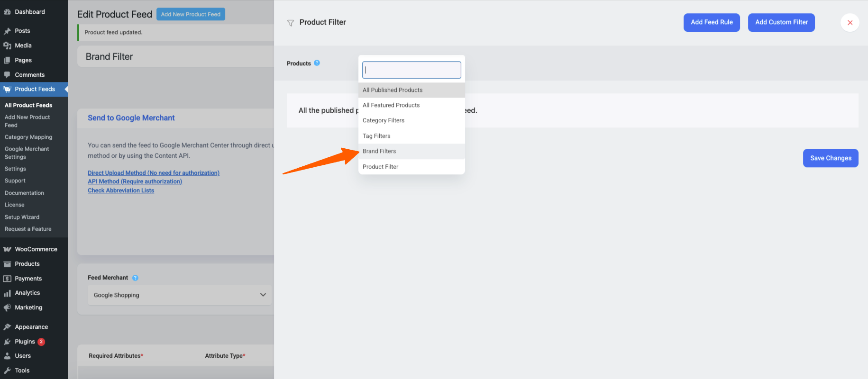Image resolution: width=868 pixels, height=379 pixels.
Task: Click the Required Attributes column header
Action: tap(116, 356)
